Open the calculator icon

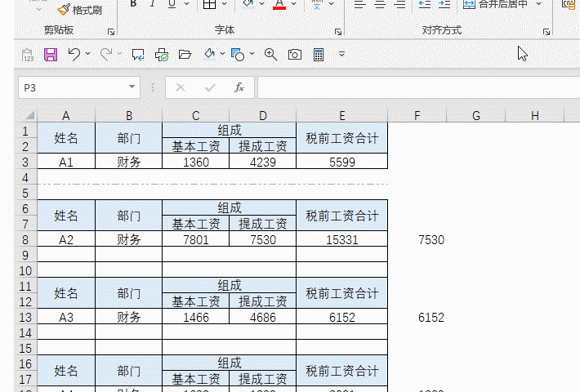pos(319,55)
